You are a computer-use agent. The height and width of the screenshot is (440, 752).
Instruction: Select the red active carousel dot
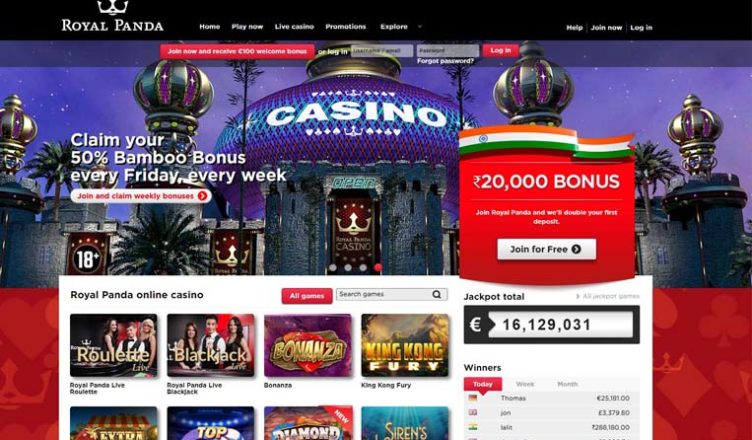[378, 267]
